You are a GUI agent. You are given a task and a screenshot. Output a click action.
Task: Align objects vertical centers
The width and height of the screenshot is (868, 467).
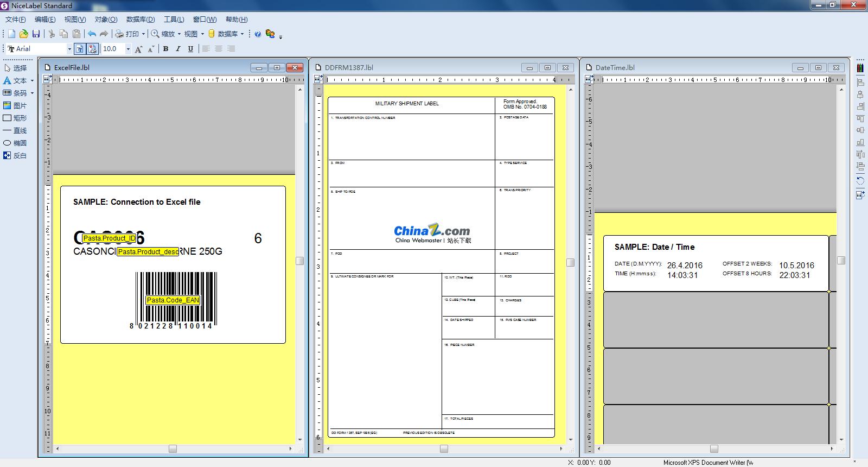pos(860,130)
